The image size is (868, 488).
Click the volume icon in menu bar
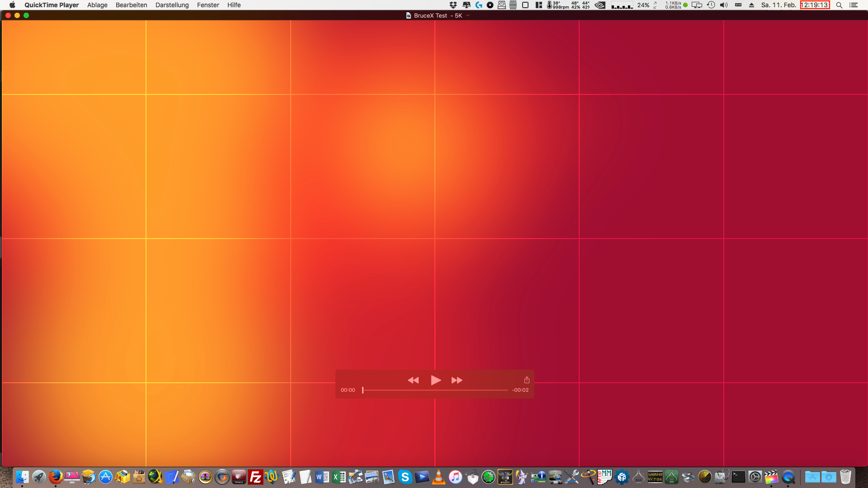point(724,5)
